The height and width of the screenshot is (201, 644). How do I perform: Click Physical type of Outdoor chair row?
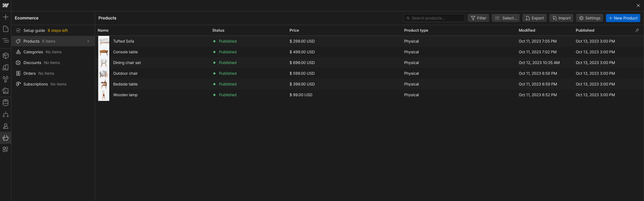click(411, 73)
